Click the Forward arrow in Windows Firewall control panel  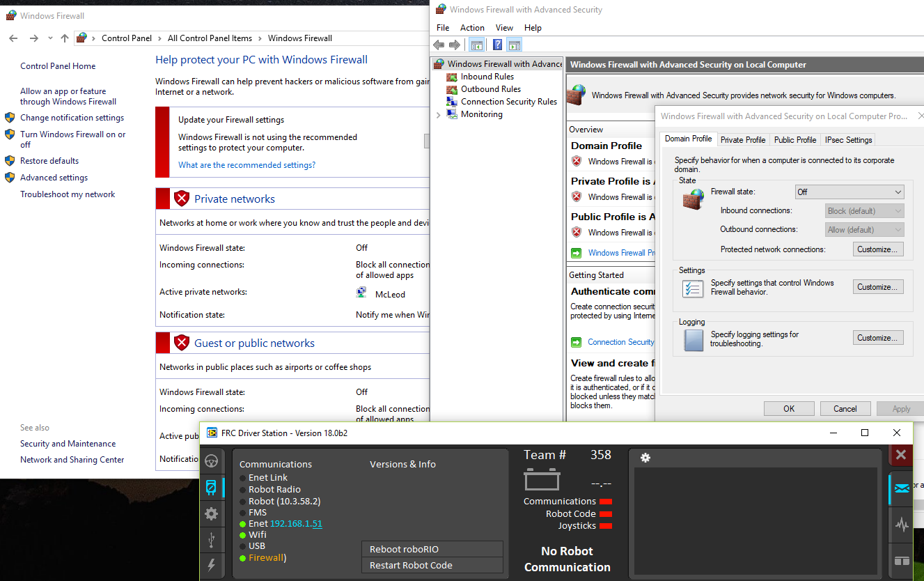33,38
